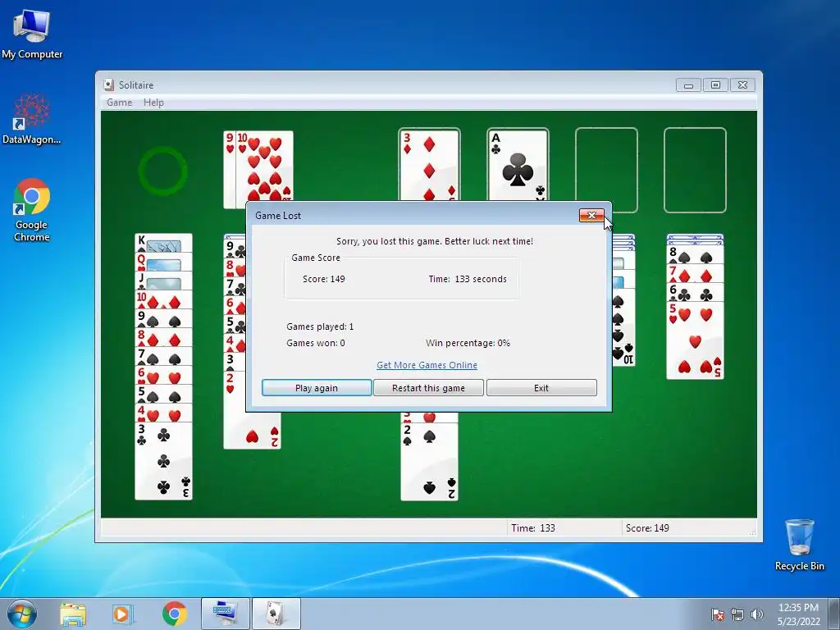Click the Exit button in dialog
This screenshot has width=840, height=630.
tap(541, 388)
